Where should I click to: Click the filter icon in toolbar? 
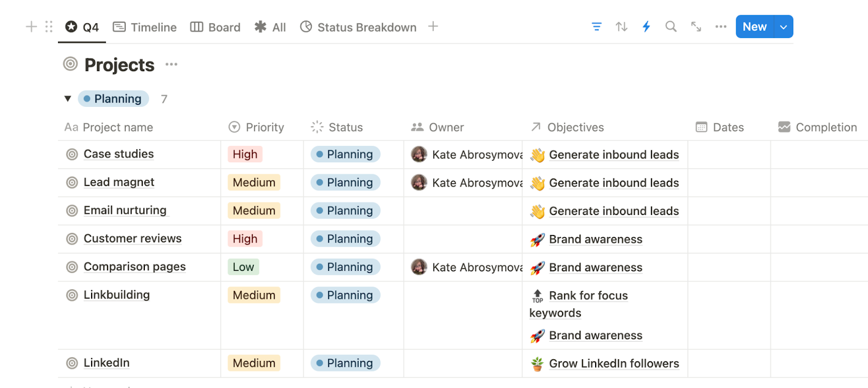pos(596,27)
